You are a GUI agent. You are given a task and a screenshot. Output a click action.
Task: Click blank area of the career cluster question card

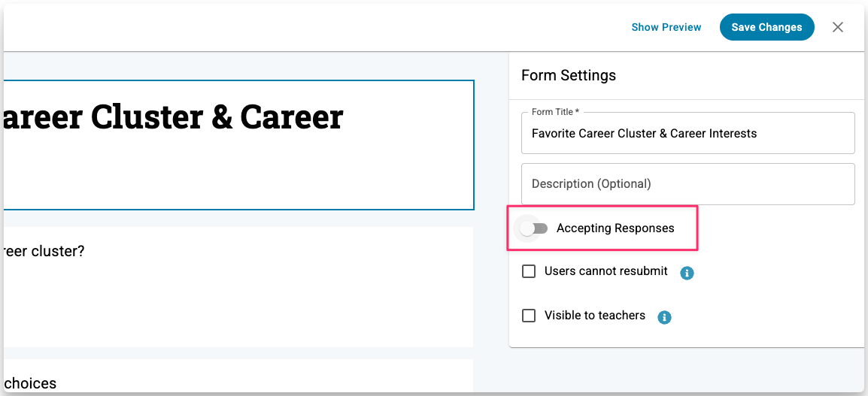point(241,308)
